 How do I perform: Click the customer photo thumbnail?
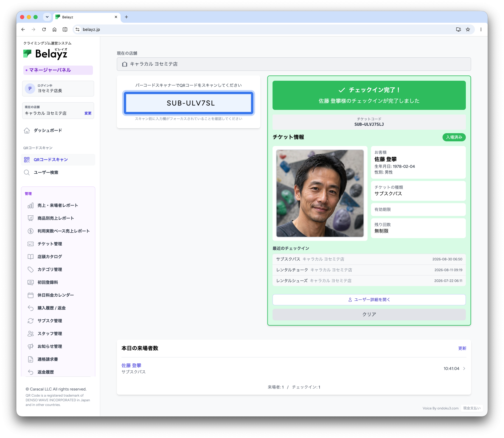click(320, 194)
